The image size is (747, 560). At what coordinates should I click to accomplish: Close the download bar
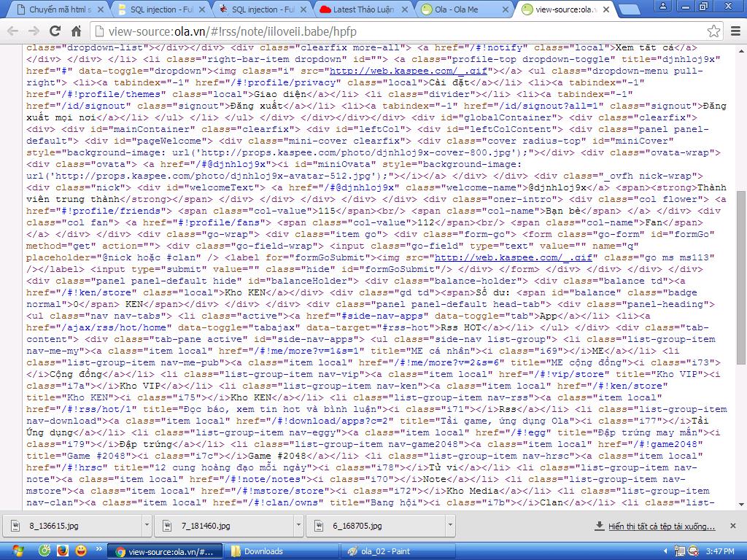735,526
